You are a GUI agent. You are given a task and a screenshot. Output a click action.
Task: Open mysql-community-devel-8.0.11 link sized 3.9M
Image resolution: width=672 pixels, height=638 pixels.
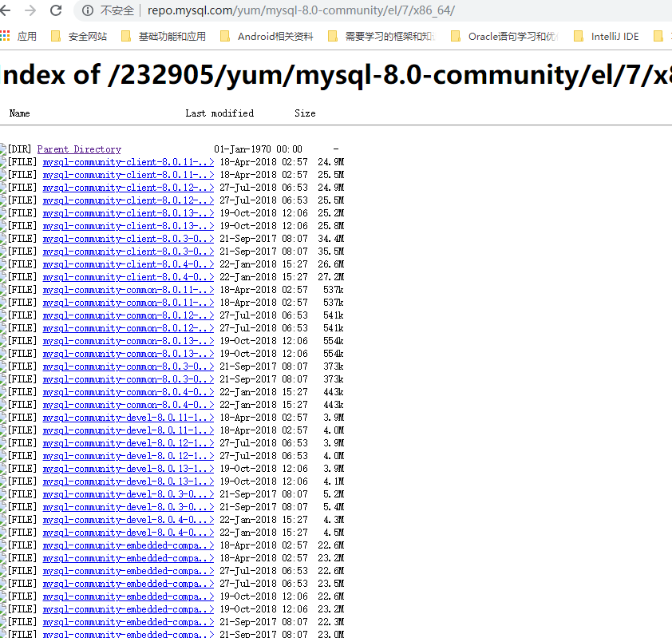point(128,418)
